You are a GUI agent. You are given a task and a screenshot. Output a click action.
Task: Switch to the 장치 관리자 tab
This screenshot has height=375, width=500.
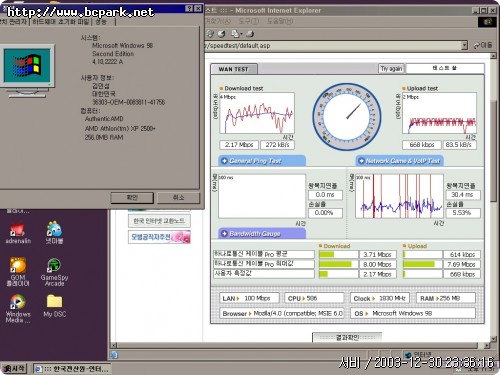coord(14,22)
